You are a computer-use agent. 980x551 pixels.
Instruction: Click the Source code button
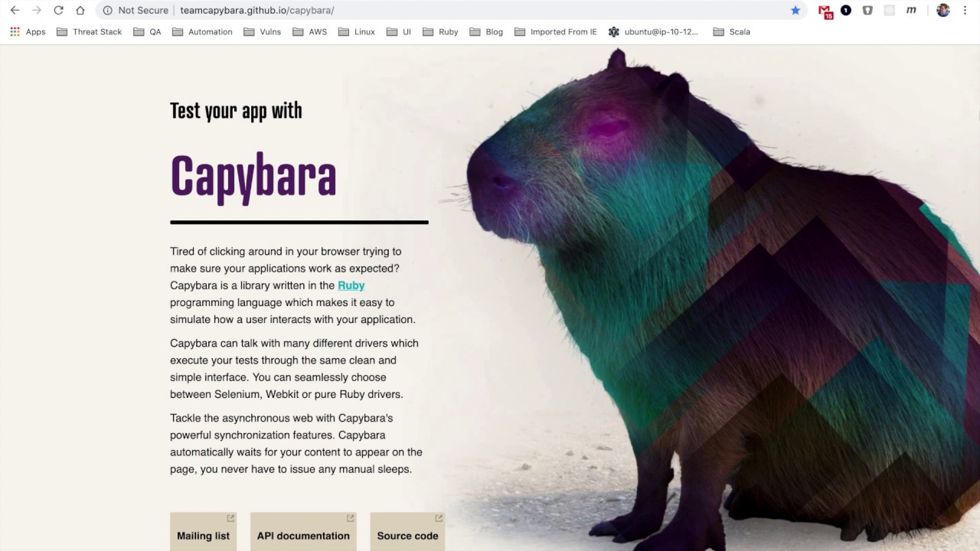click(x=407, y=535)
